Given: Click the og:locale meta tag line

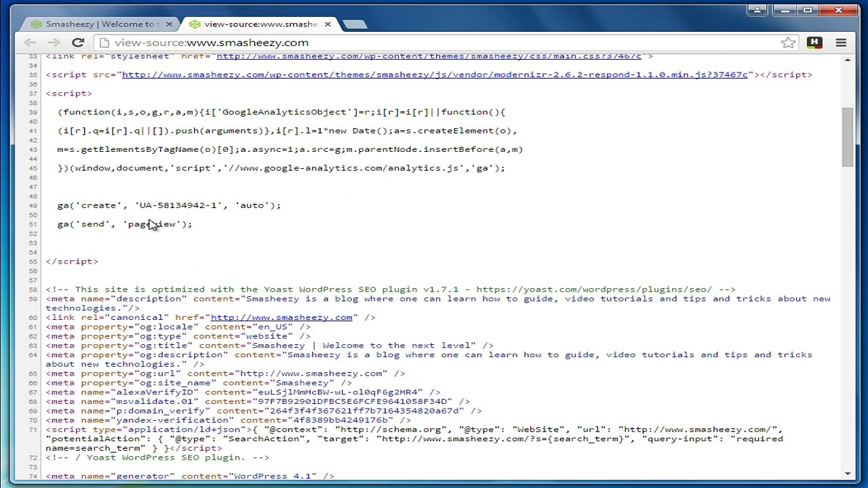Looking at the screenshot, I should pyautogui.click(x=178, y=327).
